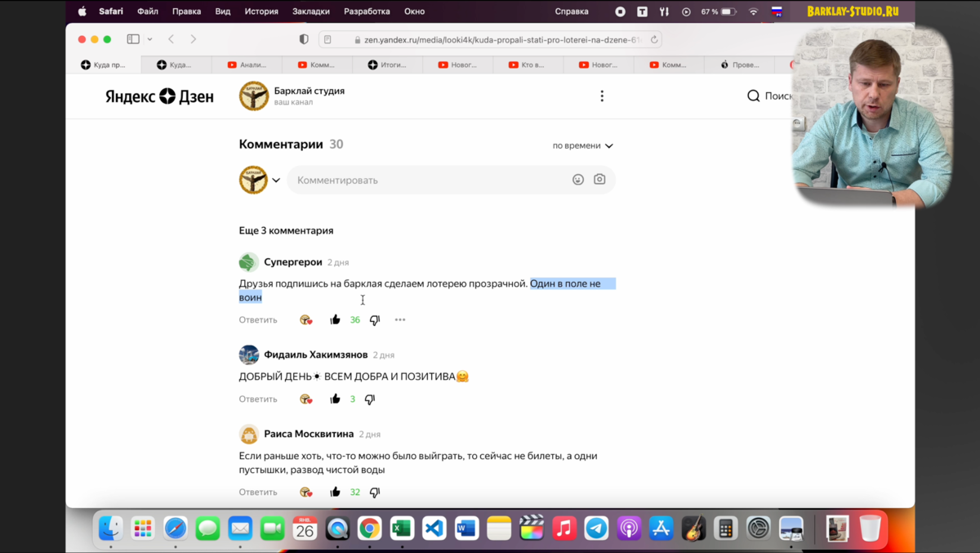This screenshot has width=980, height=553.
Task: Switch to the 'Итоги...' tab
Action: [x=387, y=65]
